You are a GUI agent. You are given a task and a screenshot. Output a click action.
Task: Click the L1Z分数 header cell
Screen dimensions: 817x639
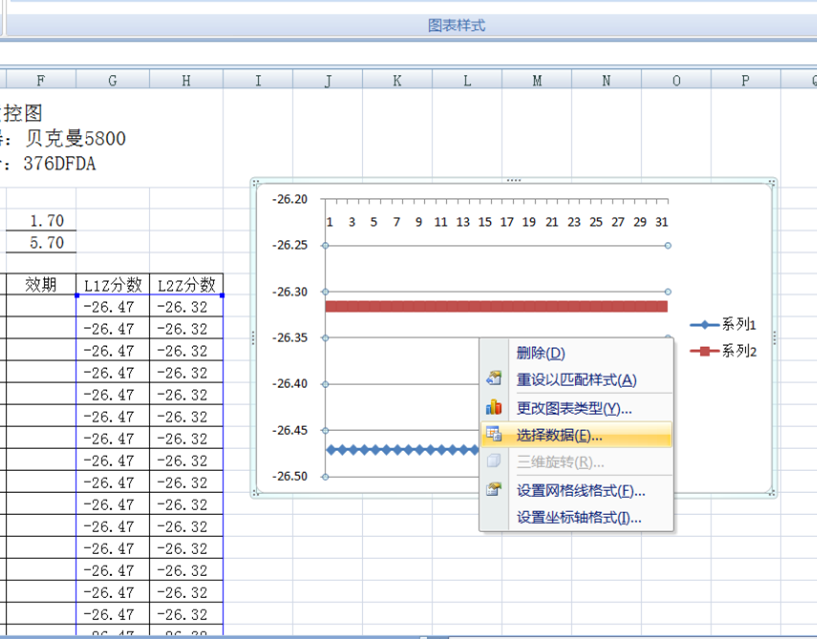coord(112,285)
